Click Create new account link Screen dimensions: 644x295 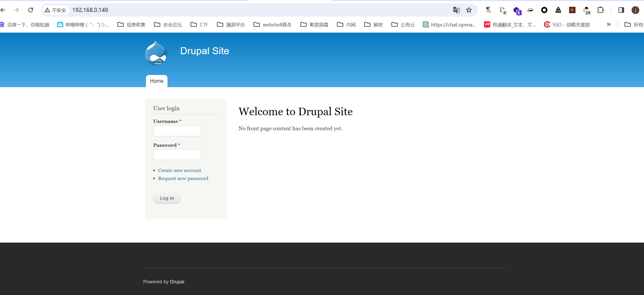[x=179, y=170]
